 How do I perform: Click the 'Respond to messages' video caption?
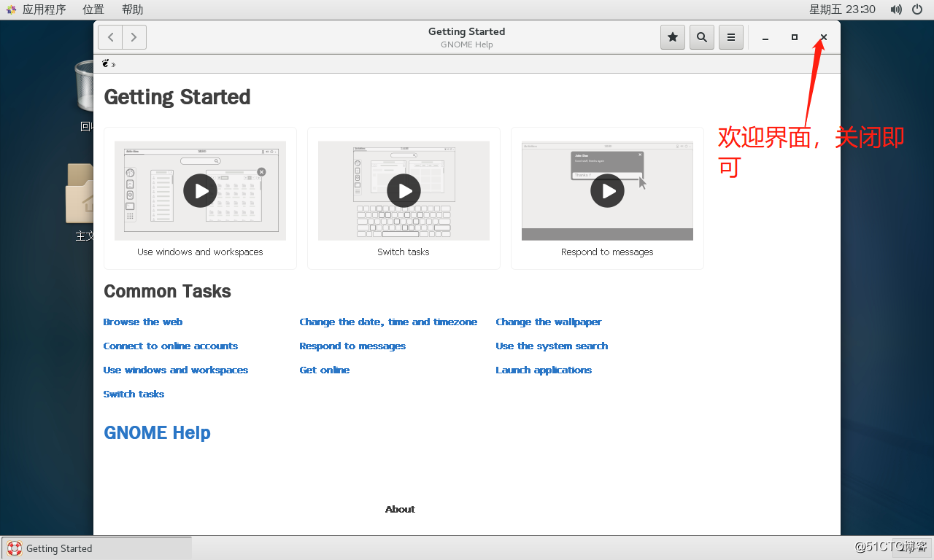(607, 252)
